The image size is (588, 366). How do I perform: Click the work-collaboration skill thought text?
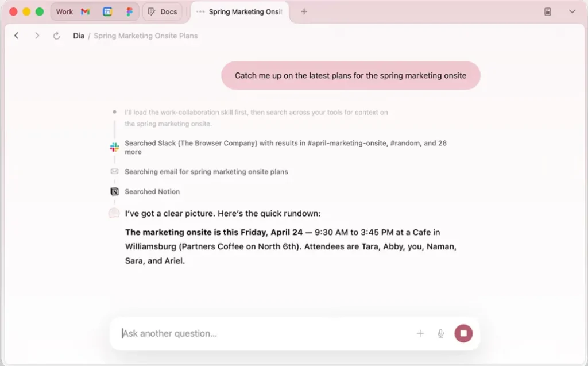coord(256,118)
